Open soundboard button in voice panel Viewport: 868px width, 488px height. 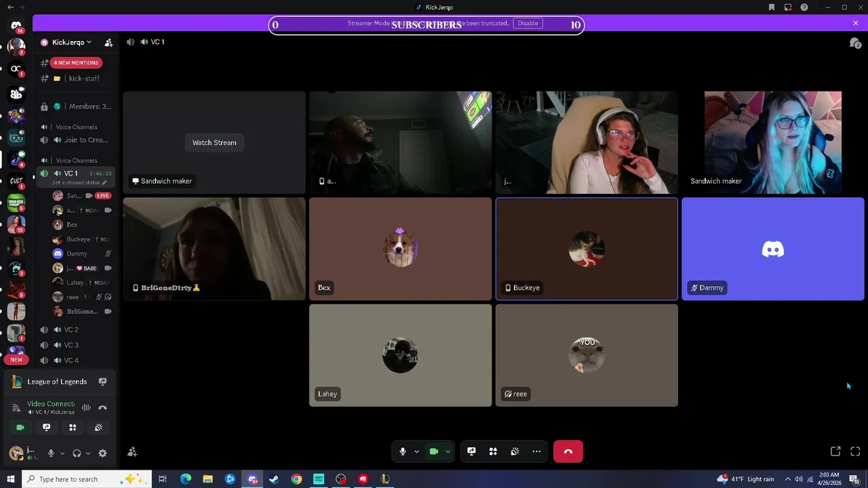[98, 428]
